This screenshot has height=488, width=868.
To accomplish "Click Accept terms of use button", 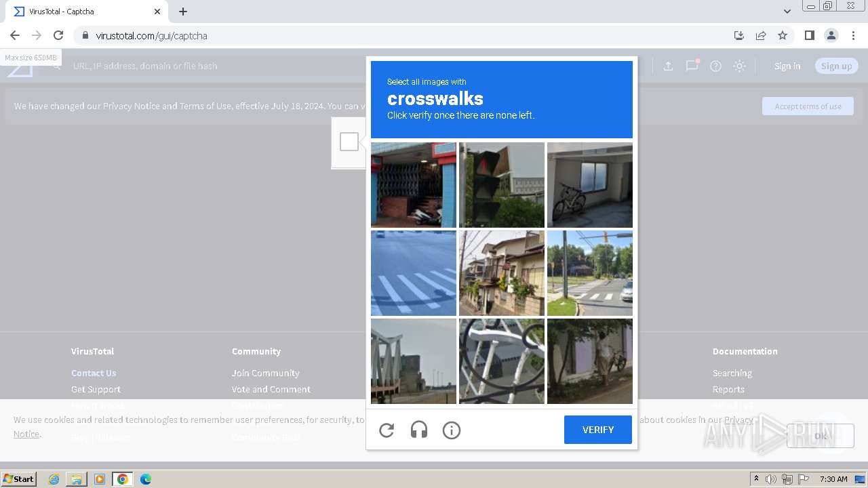I will tap(808, 106).
